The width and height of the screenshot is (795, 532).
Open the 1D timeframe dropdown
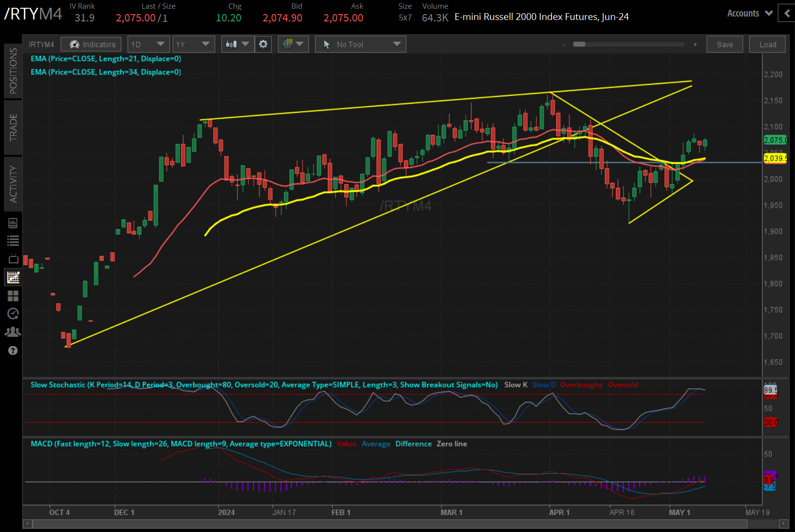(148, 44)
